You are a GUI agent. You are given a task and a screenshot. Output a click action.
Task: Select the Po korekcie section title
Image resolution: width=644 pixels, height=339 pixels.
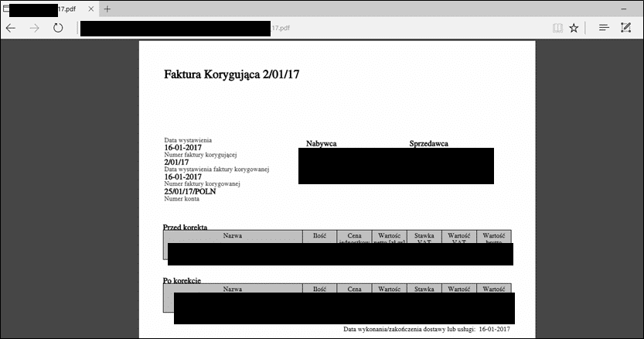point(182,281)
